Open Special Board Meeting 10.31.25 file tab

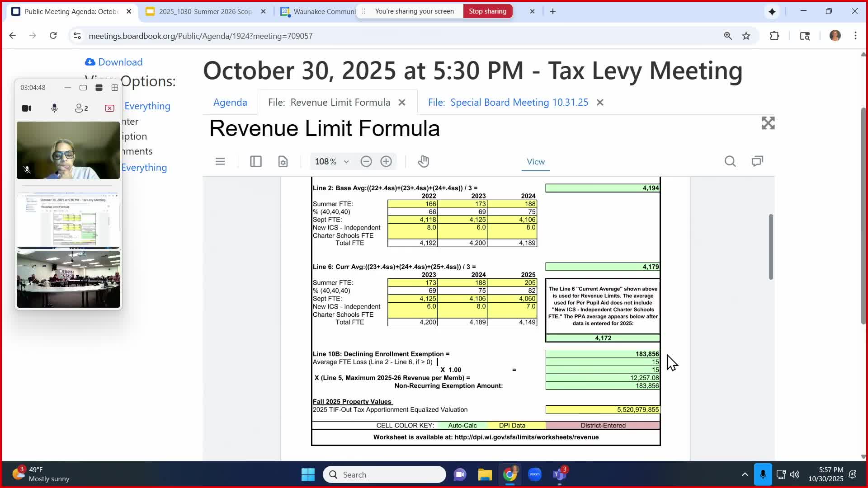508,103
